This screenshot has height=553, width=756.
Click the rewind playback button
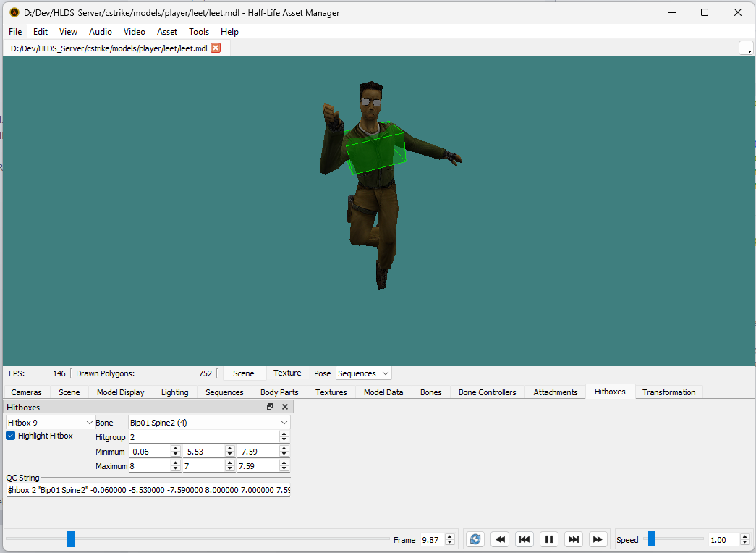[x=500, y=539]
